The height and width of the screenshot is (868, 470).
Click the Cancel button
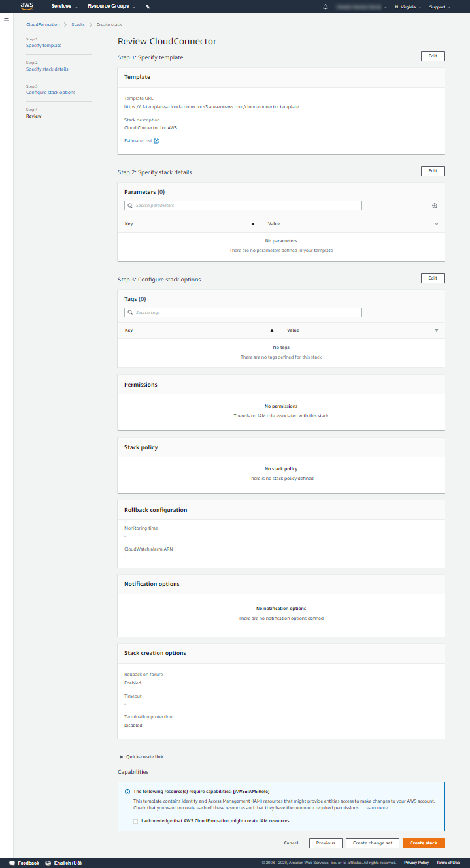292,843
